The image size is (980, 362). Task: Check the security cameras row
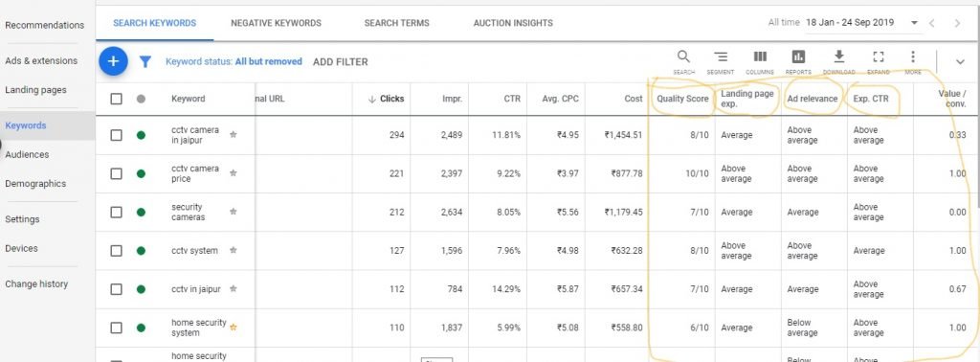pos(116,212)
